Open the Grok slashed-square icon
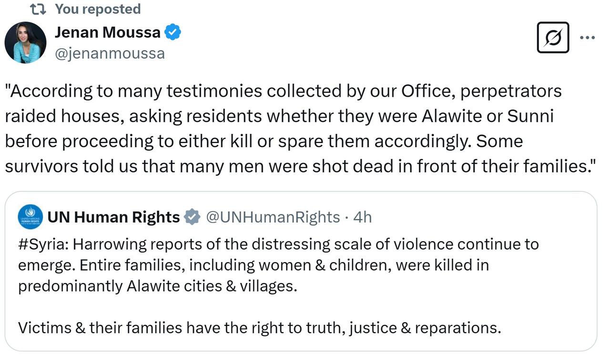This screenshot has width=610, height=364. [x=553, y=37]
